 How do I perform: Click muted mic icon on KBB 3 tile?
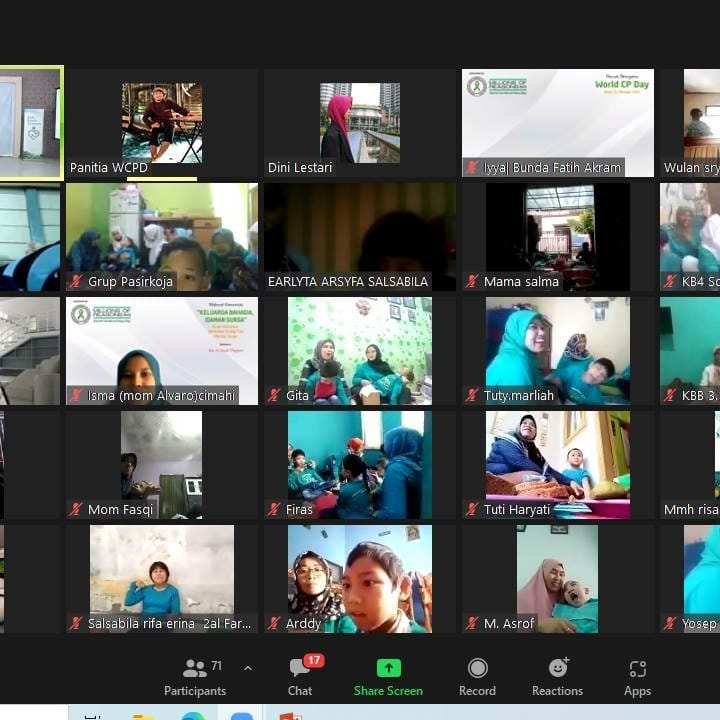point(669,395)
